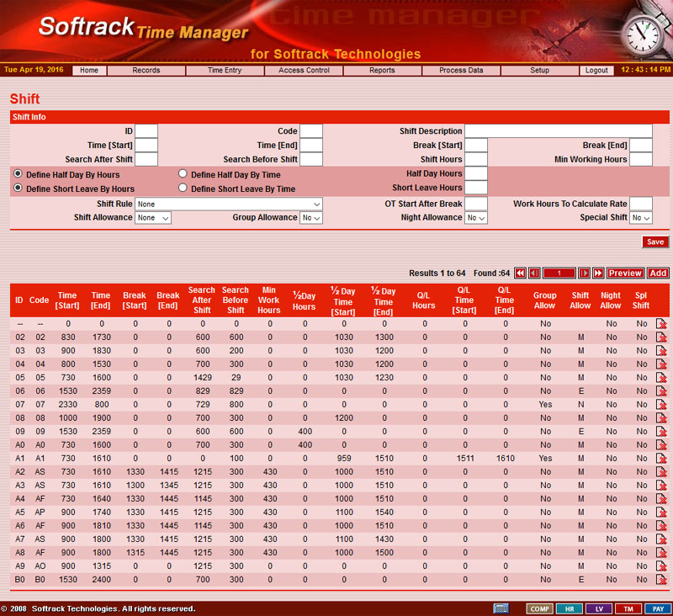Choose Define Short Leave By Time

click(x=183, y=189)
